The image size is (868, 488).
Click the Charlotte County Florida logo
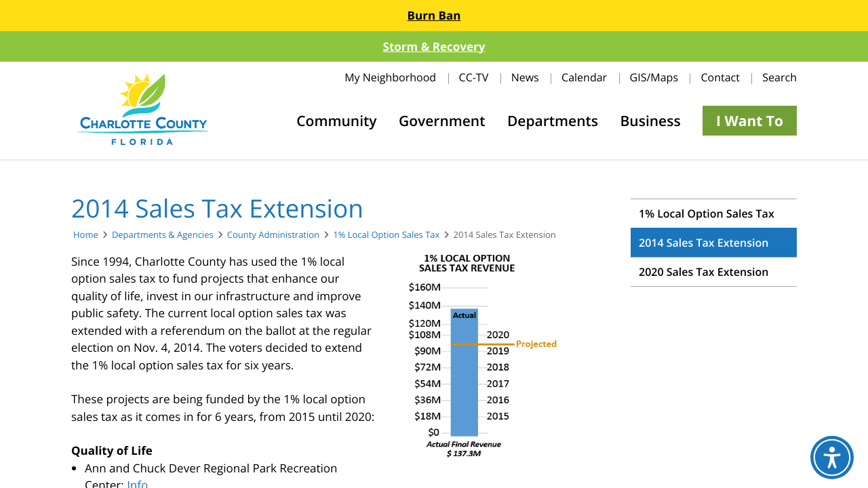[x=142, y=109]
